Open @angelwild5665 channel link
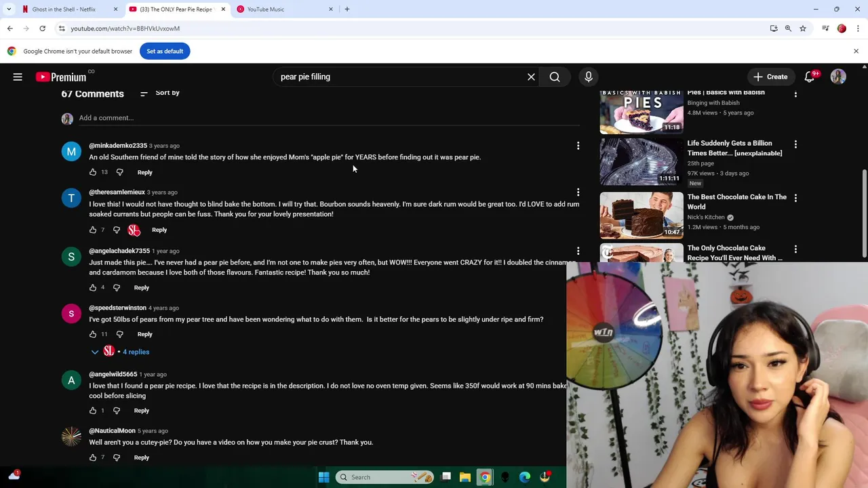This screenshot has height=488, width=868. (113, 374)
